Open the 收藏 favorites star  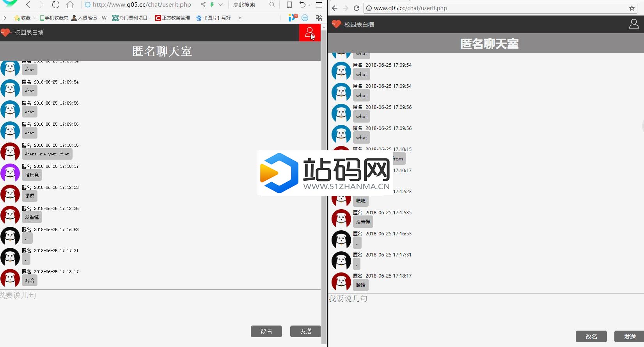point(17,18)
